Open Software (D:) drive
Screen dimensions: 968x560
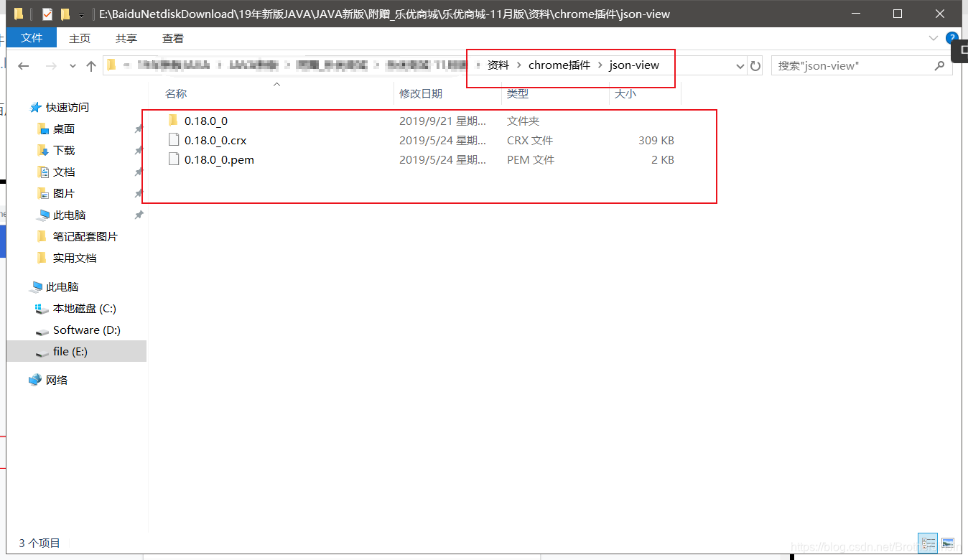click(x=87, y=330)
